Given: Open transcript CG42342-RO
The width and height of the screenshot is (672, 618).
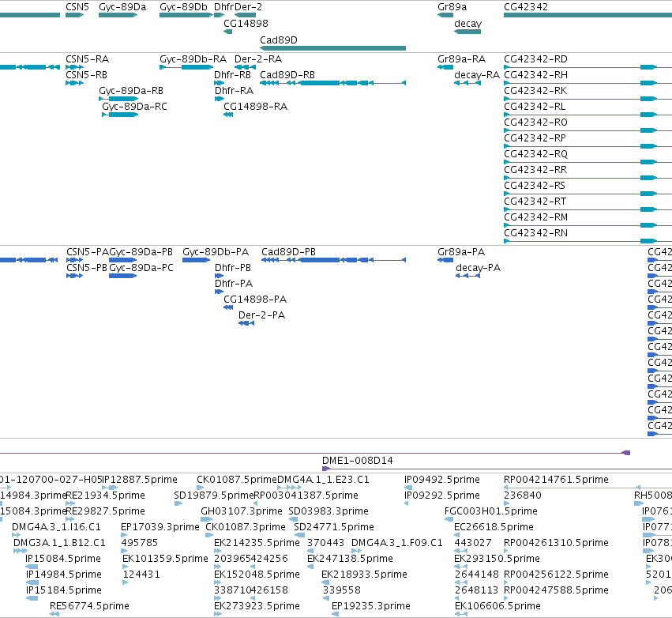Looking at the screenshot, I should (535, 122).
